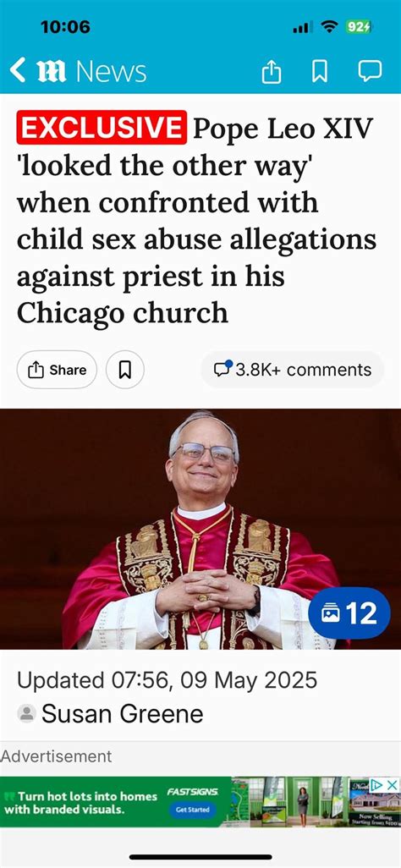Go back using the header chevron
This screenshot has width=401, height=868.
(18, 71)
